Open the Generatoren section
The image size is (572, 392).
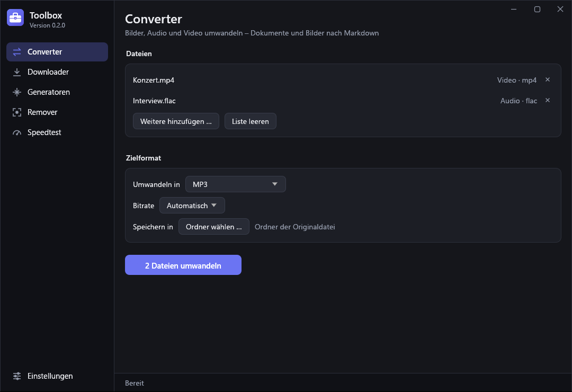point(57,92)
